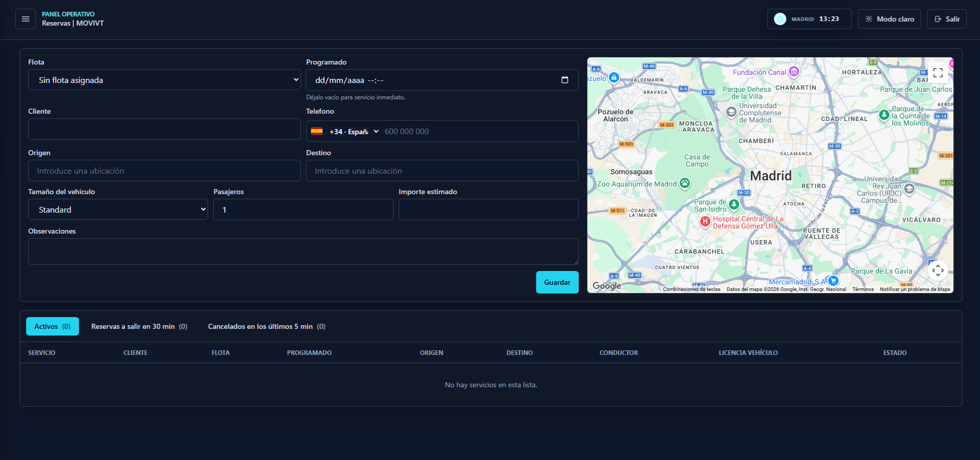Click the Importe estimado field
Image resolution: width=980 pixels, height=460 pixels.
(488, 210)
